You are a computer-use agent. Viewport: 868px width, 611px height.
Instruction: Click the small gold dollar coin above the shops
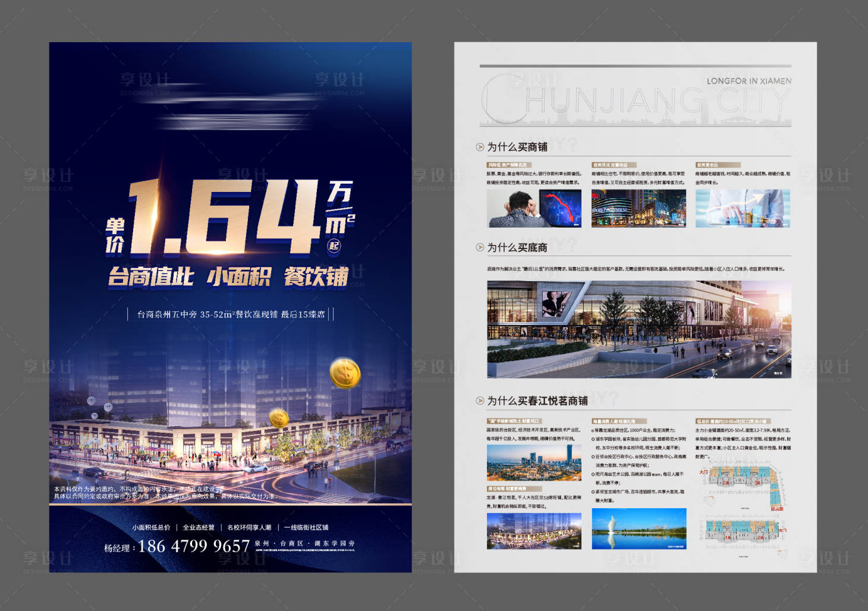278,418
